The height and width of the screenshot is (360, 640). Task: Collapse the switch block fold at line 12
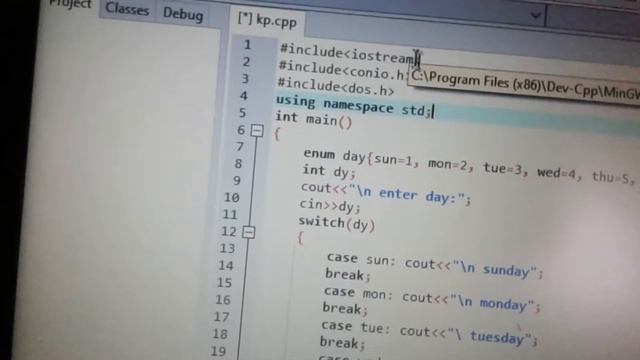(249, 232)
